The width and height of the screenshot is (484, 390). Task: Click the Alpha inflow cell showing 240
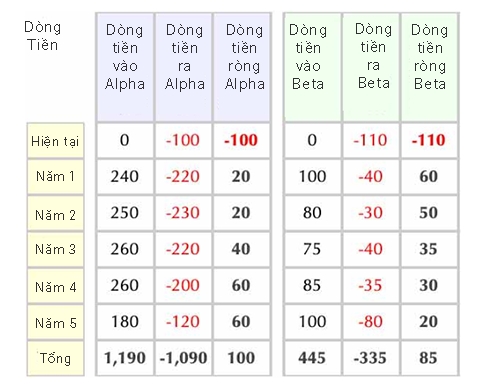coord(125,177)
